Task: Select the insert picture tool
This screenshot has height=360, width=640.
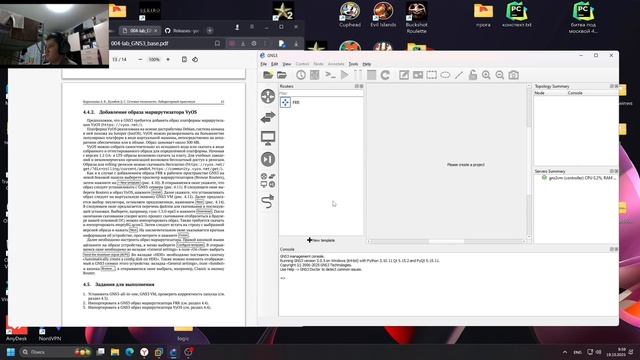Action: (x=418, y=75)
